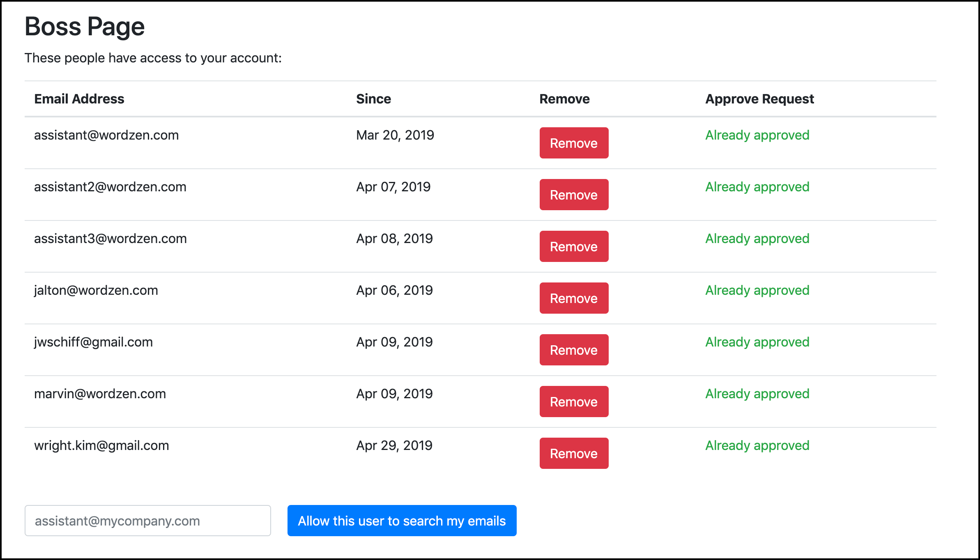The image size is (980, 560).
Task: Click the Apr 29, 2019 date cell
Action: pos(394,445)
